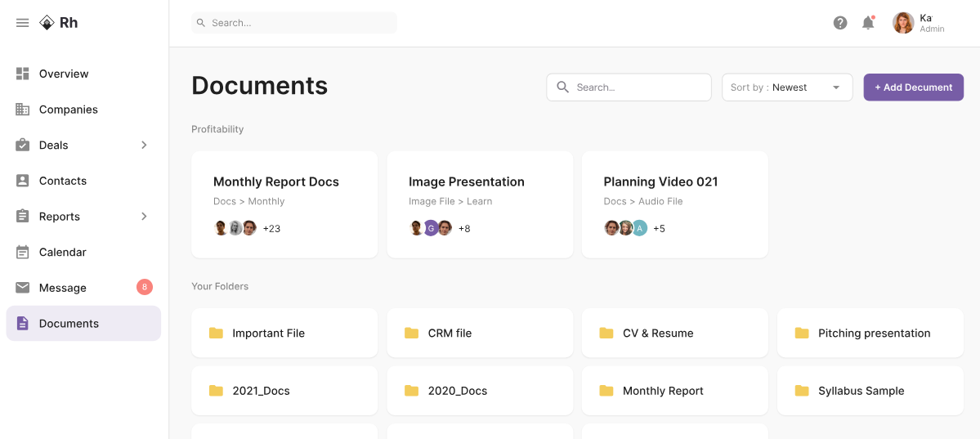Click the Message unread badge
Viewport: 980px width, 439px height.
(144, 287)
